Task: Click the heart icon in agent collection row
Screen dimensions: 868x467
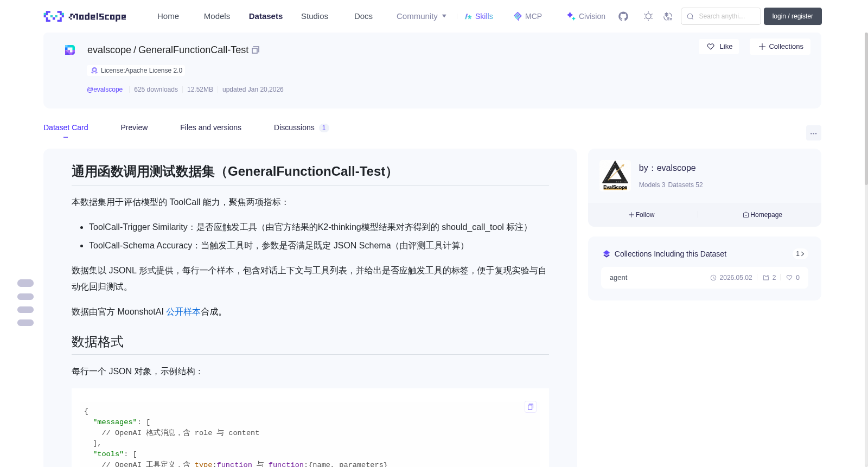Action: (789, 278)
